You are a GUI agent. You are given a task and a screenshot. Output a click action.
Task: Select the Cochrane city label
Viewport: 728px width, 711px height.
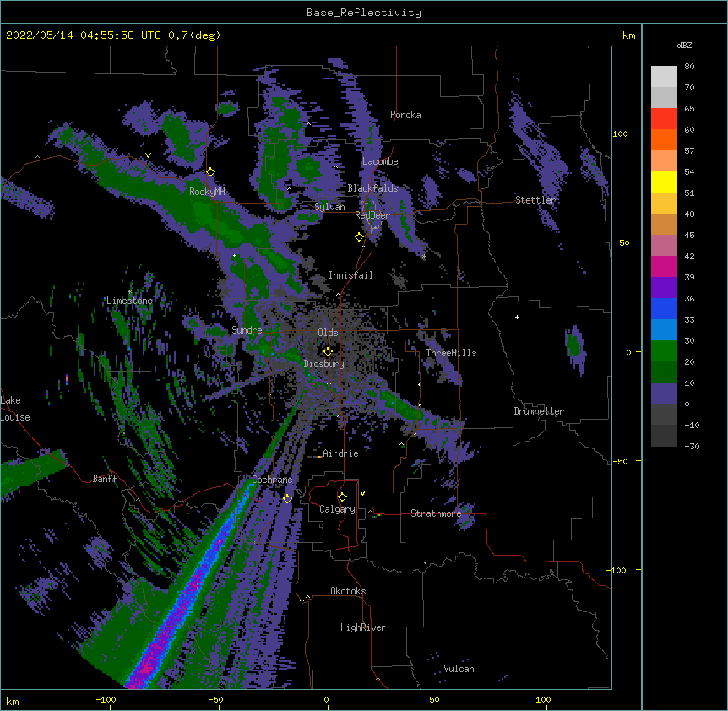pos(272,480)
